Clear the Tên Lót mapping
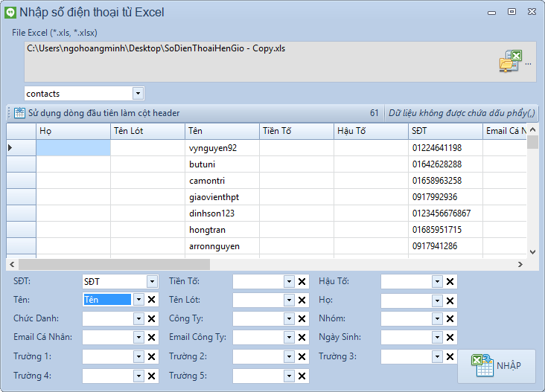Image resolution: width=545 pixels, height=392 pixels. point(302,300)
